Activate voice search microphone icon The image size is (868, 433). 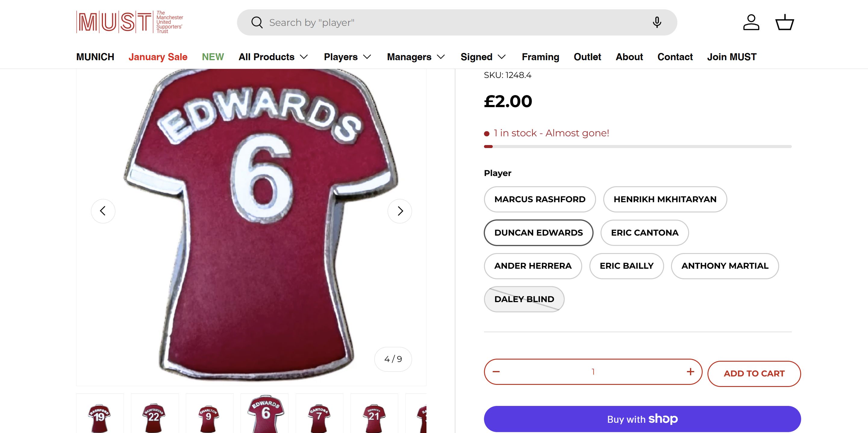click(656, 23)
